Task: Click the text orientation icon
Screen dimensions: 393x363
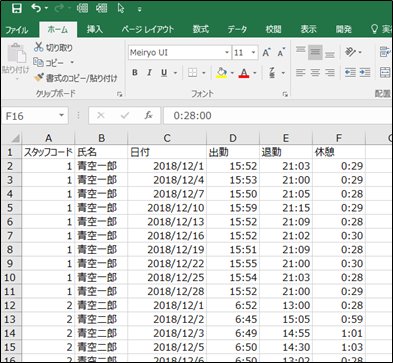Action: (x=350, y=52)
